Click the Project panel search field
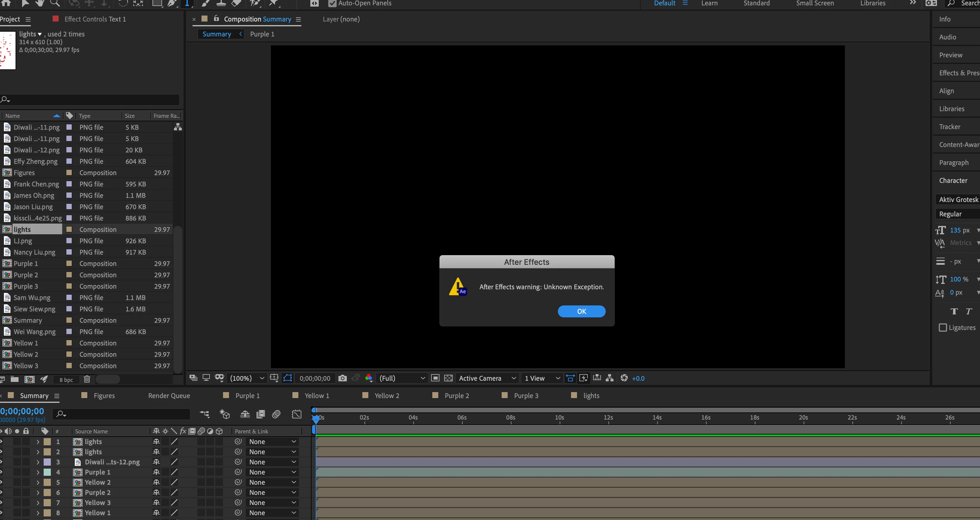980x520 pixels. click(91, 100)
